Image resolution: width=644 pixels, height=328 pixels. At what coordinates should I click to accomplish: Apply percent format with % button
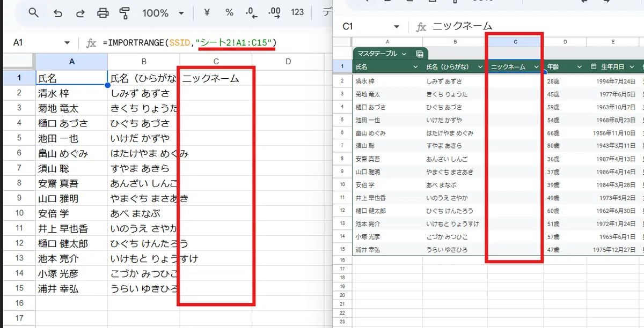click(229, 12)
